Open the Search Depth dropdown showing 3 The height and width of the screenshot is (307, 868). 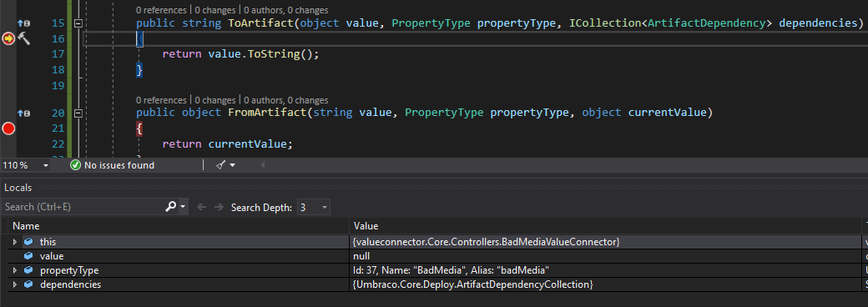(x=313, y=208)
